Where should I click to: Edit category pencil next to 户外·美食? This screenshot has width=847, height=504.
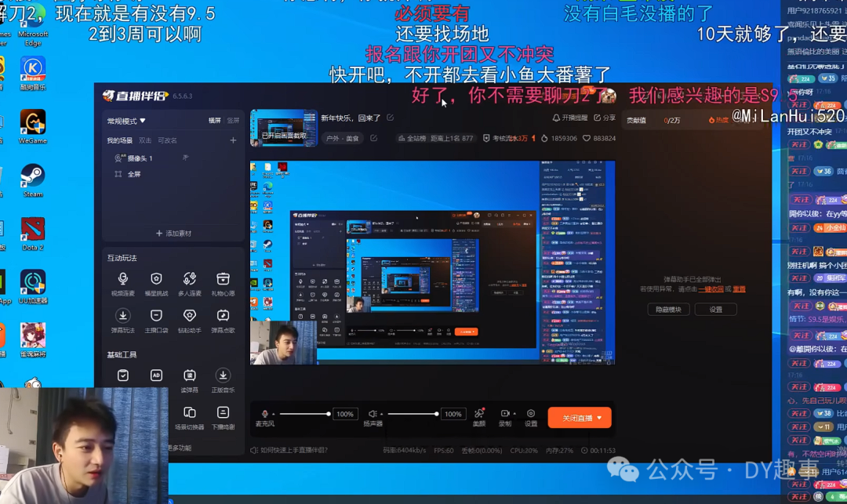[x=373, y=138]
